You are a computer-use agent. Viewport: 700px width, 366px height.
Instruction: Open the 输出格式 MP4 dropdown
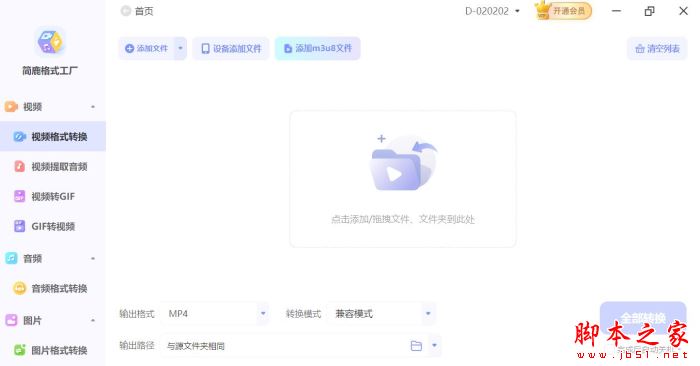pos(215,314)
